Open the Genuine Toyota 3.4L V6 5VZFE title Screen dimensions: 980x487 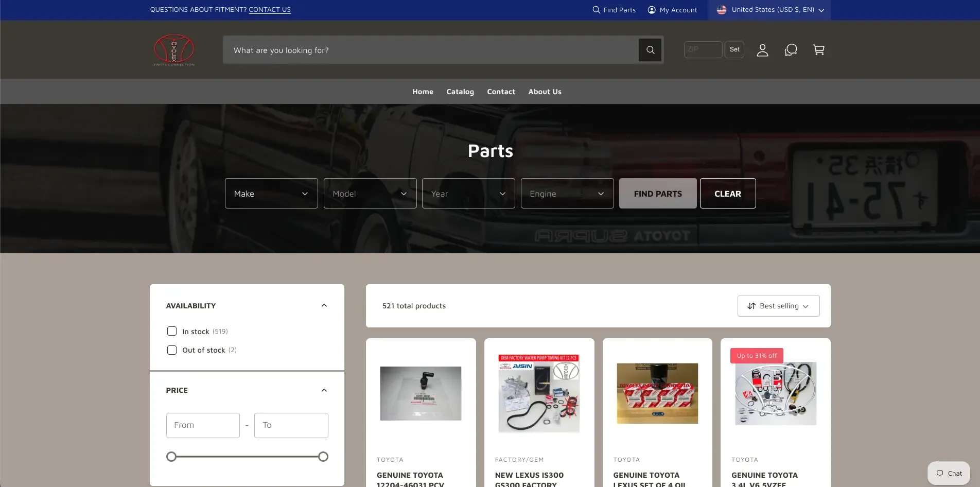(764, 479)
